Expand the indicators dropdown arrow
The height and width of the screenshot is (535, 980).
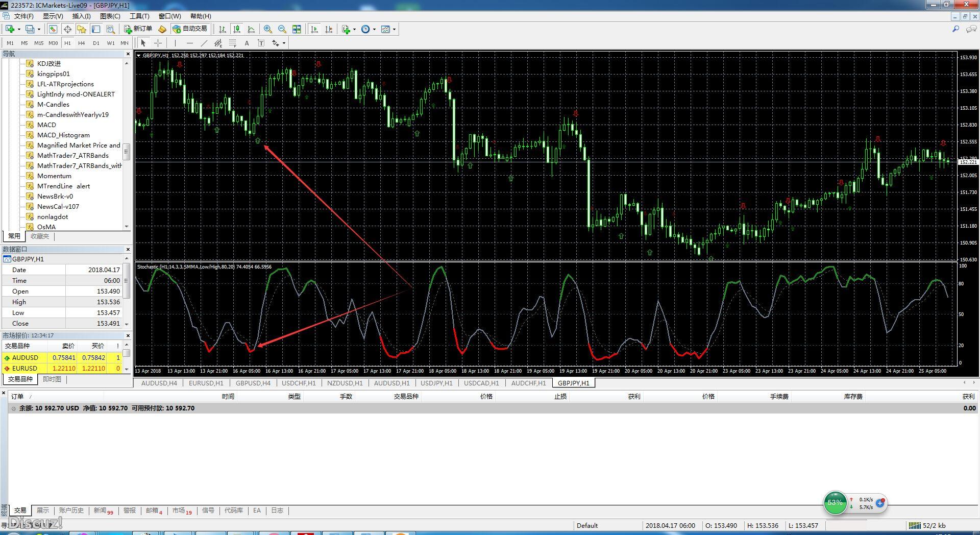coord(354,29)
